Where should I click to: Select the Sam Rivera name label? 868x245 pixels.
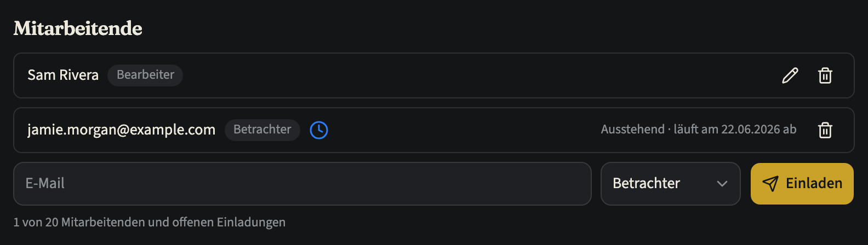pos(63,75)
